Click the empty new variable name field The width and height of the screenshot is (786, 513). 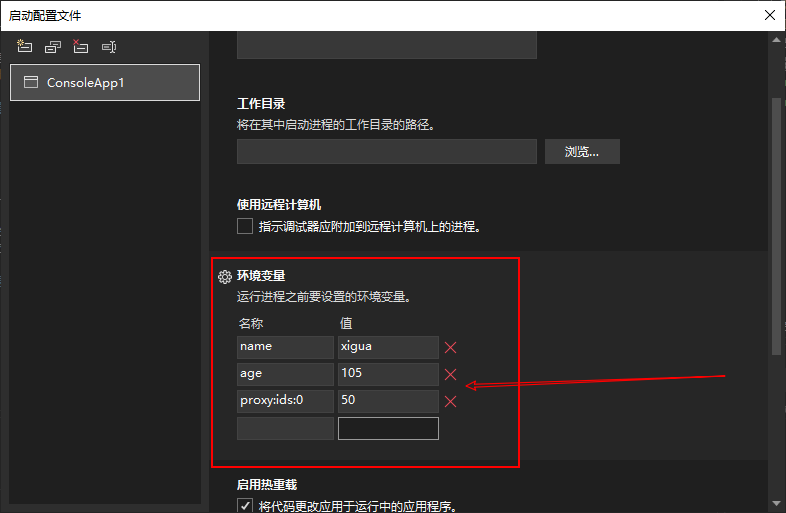tap(285, 428)
